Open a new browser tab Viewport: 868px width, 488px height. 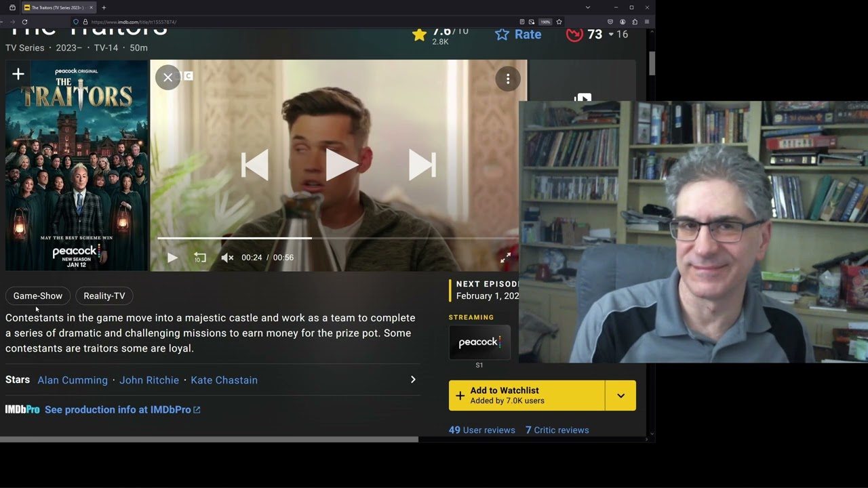pos(104,7)
